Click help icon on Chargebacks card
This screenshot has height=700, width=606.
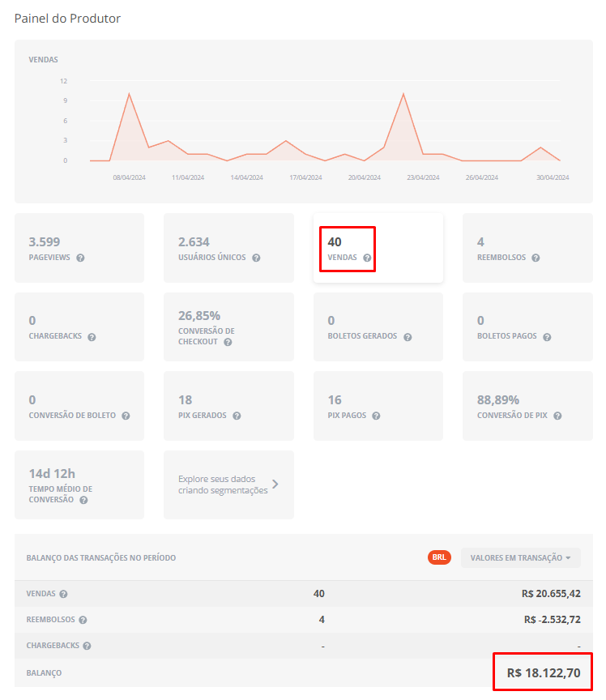[x=92, y=337]
